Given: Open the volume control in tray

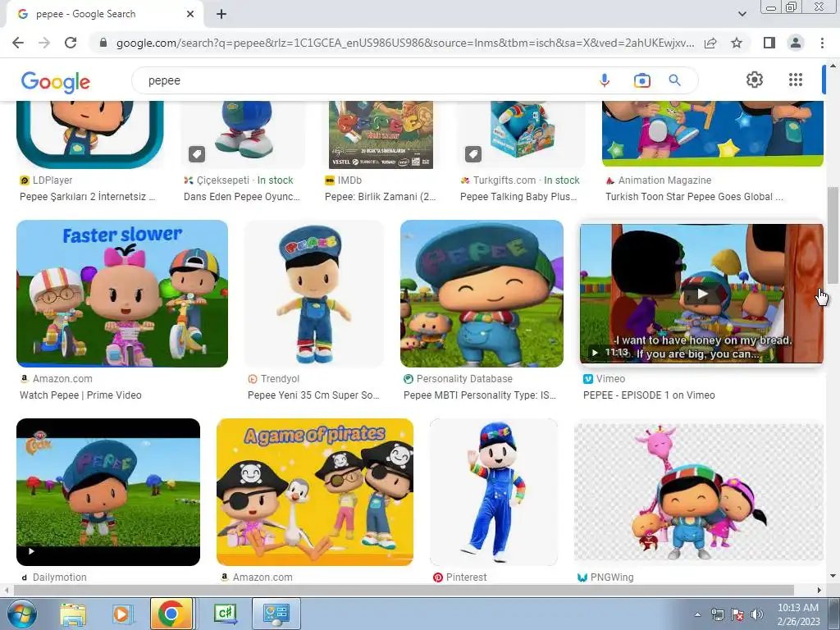Looking at the screenshot, I should click(x=757, y=615).
